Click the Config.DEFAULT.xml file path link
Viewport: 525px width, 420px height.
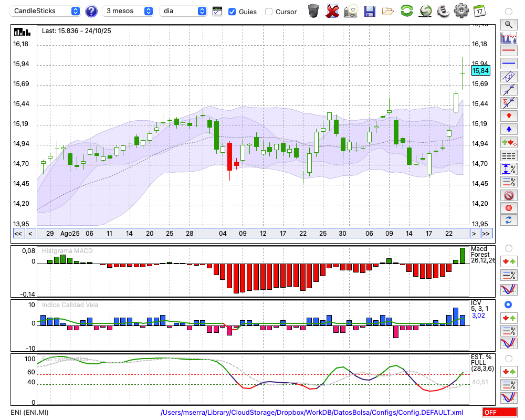pos(312,413)
